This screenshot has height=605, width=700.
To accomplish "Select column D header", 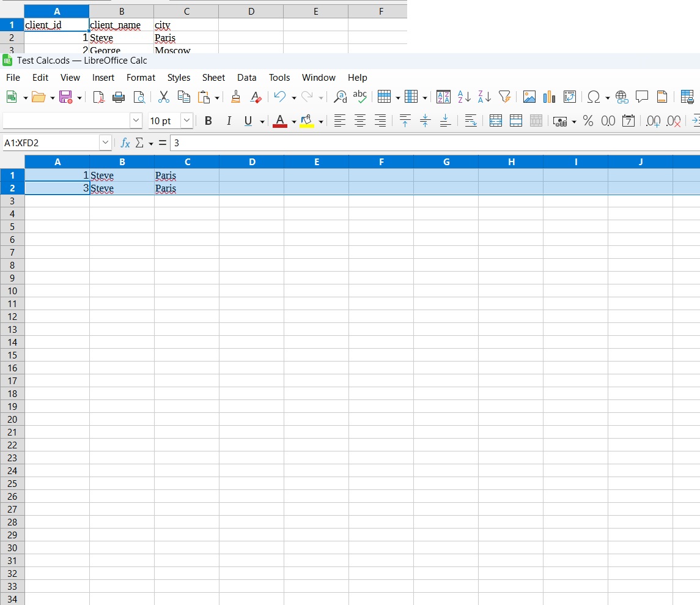I will pyautogui.click(x=252, y=162).
